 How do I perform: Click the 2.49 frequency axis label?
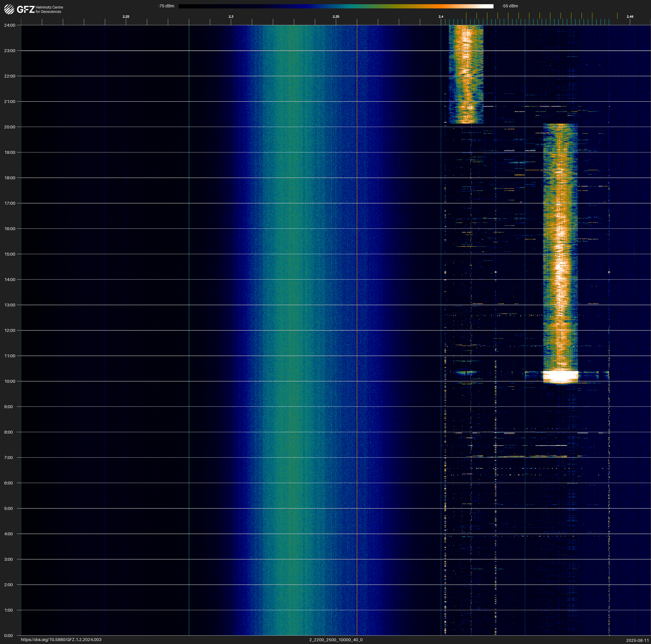[629, 17]
